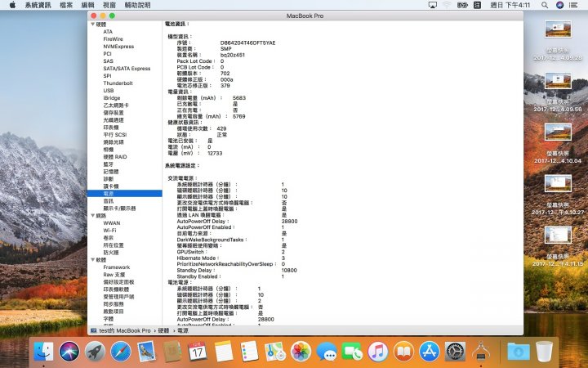Click System Information chip icon in Dock
Viewport: 588px width, 368px height.
coord(481,352)
